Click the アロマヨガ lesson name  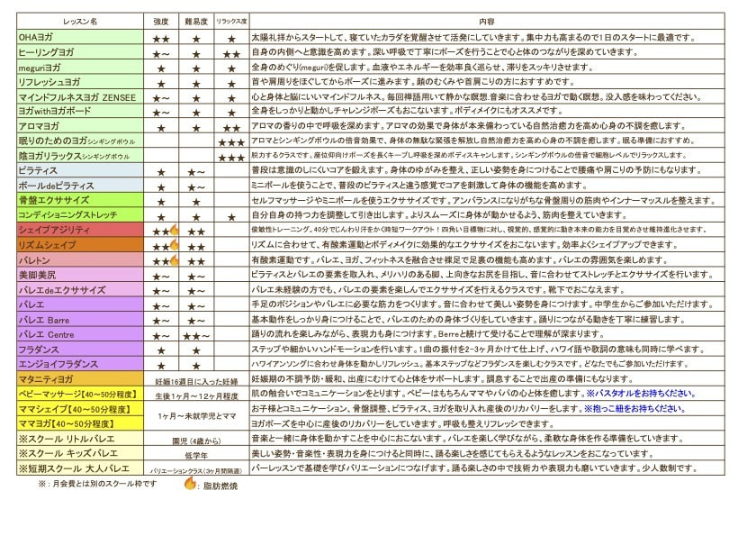(39, 126)
